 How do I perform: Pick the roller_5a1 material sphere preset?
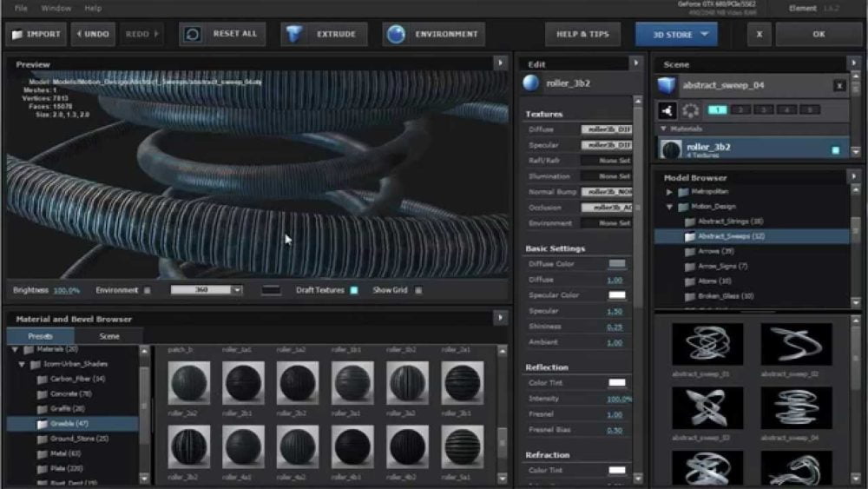click(x=463, y=446)
